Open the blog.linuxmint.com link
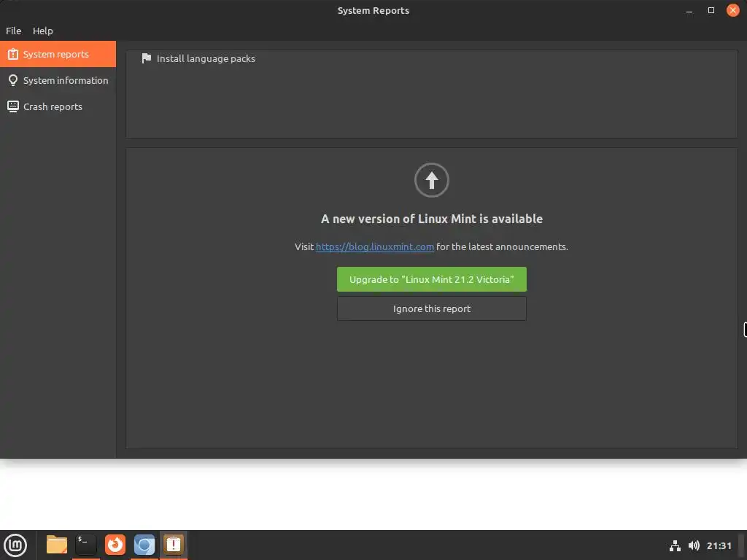 coord(374,246)
